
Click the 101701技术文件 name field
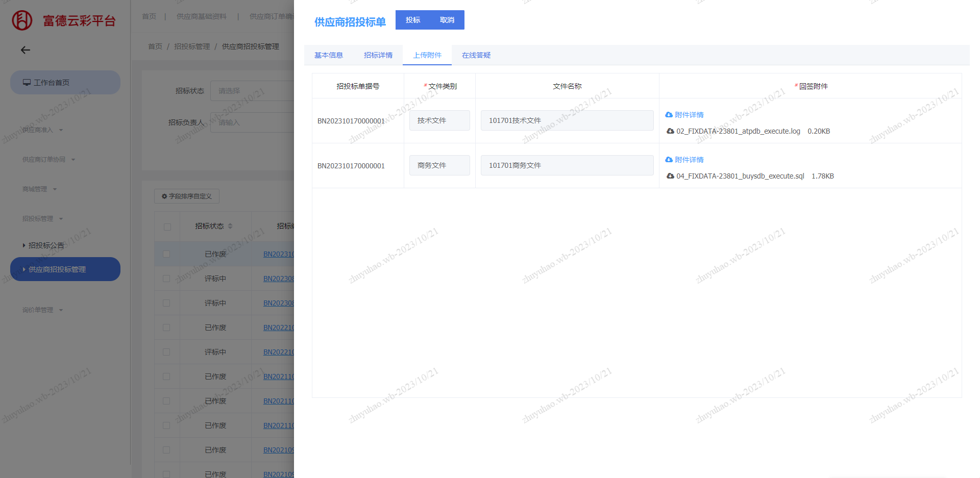click(567, 120)
